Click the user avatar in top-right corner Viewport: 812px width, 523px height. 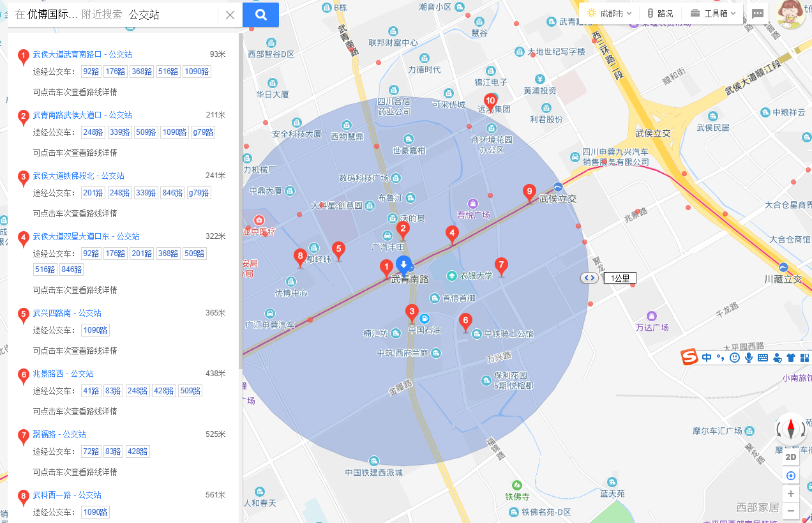point(792,14)
